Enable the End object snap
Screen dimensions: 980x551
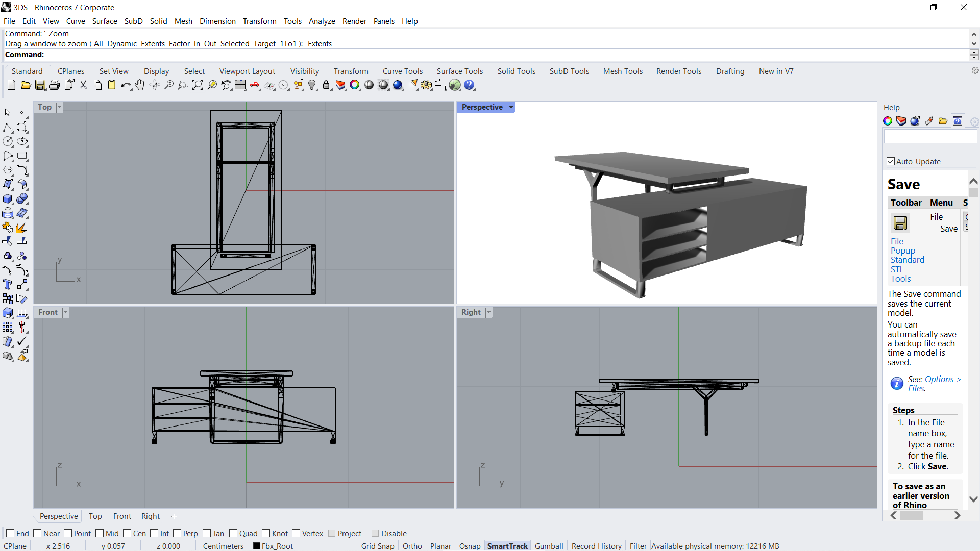(x=10, y=533)
